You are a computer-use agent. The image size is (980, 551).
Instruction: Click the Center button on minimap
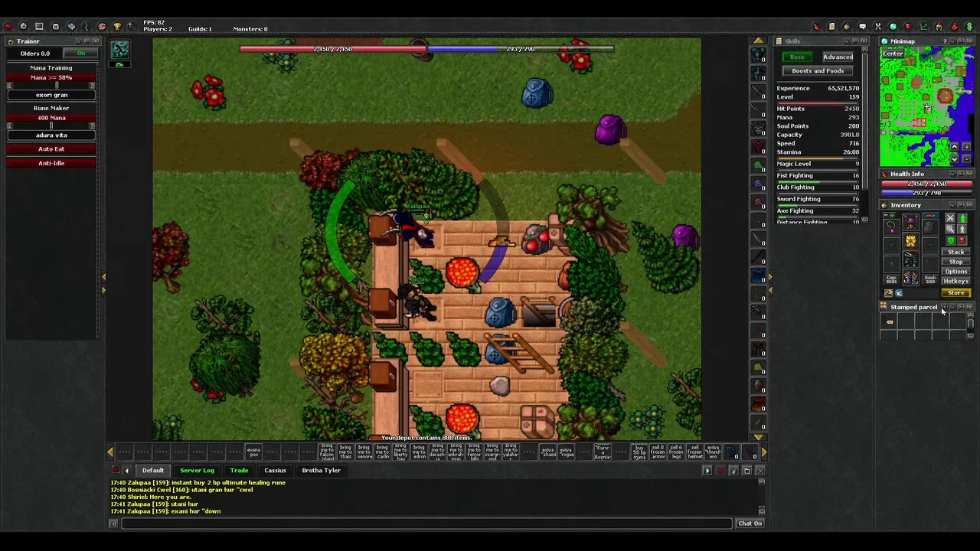pos(893,54)
